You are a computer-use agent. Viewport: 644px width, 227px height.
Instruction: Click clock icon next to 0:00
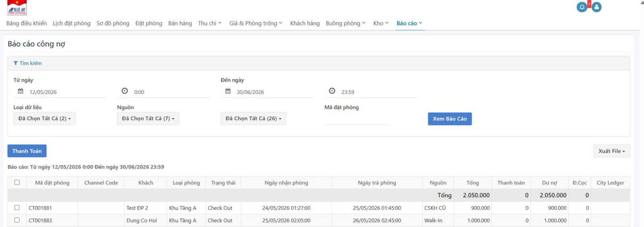tap(125, 91)
